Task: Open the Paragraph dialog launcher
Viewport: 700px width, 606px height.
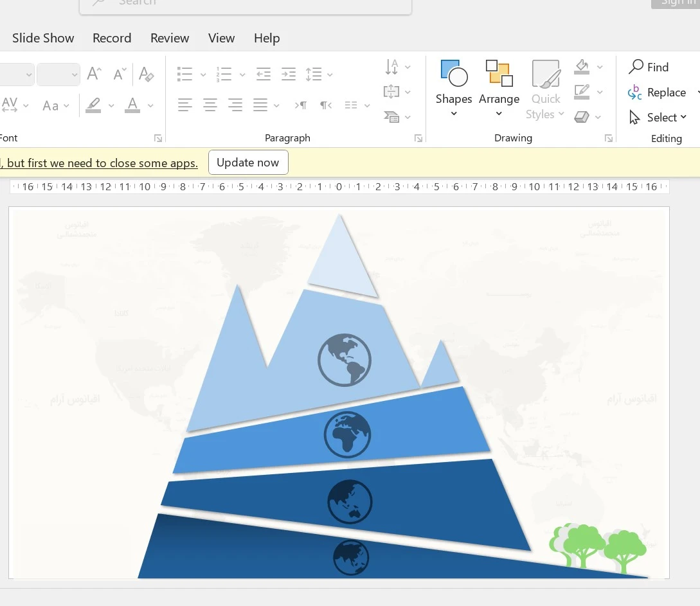Action: coord(418,138)
